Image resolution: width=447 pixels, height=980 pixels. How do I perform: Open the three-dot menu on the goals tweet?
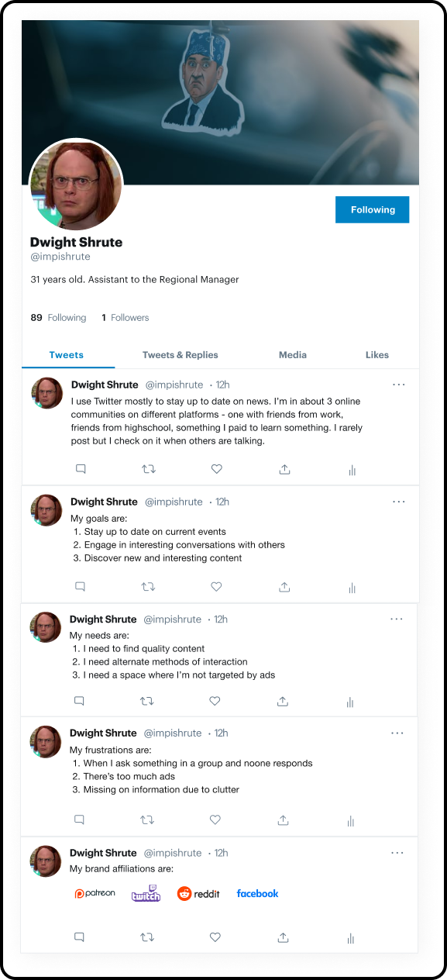click(399, 502)
